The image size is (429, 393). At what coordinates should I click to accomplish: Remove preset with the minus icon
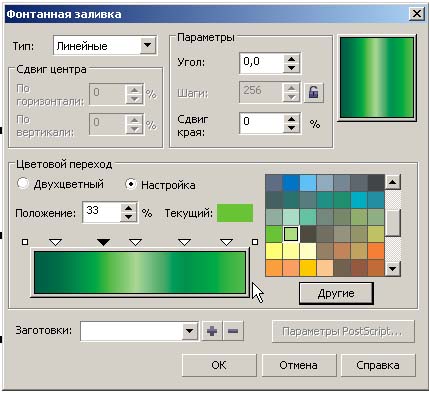[x=233, y=331]
